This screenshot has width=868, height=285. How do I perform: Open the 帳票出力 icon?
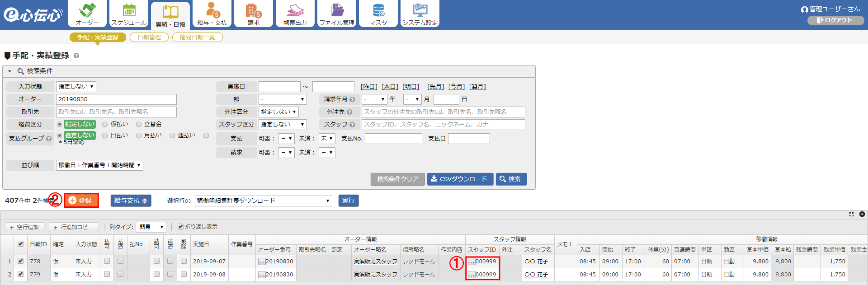[295, 14]
